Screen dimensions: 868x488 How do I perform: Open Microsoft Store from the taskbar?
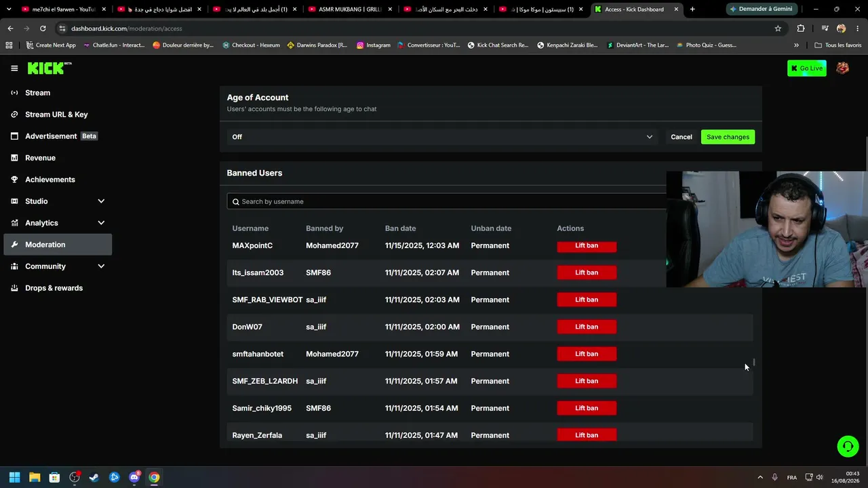pos(54,477)
